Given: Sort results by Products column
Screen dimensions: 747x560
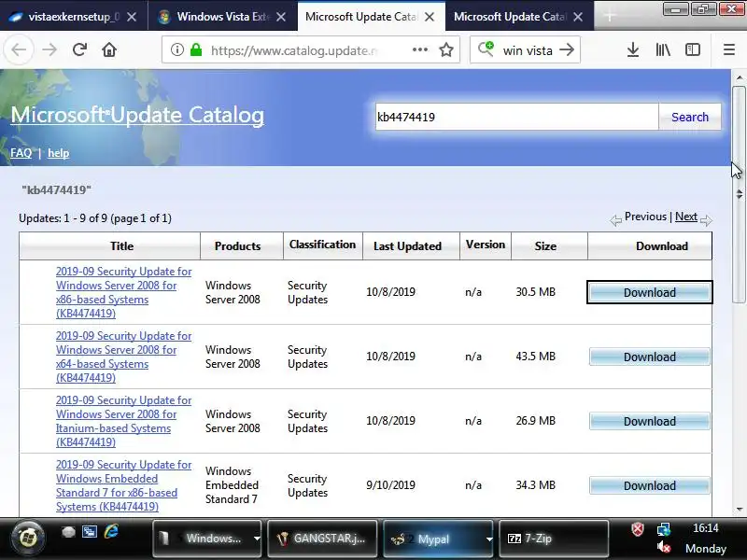Looking at the screenshot, I should [x=237, y=246].
